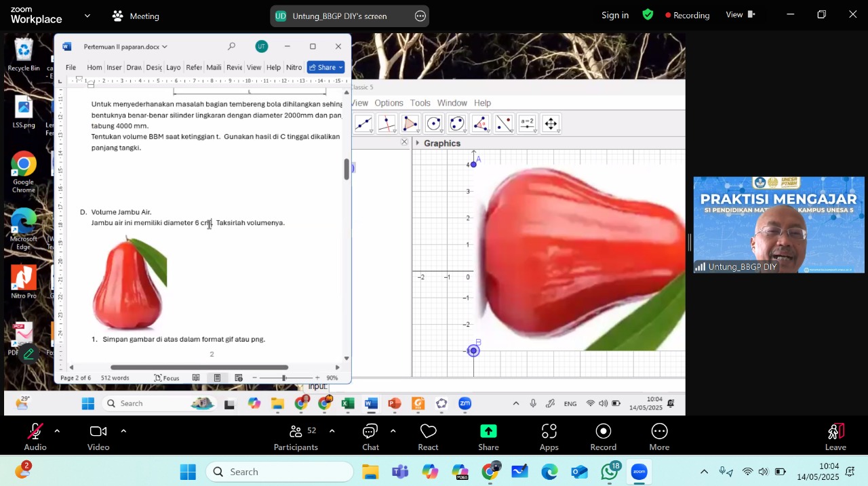The width and height of the screenshot is (868, 486).
Task: Click the Word vertical scrollbar thumb
Action: click(x=347, y=169)
